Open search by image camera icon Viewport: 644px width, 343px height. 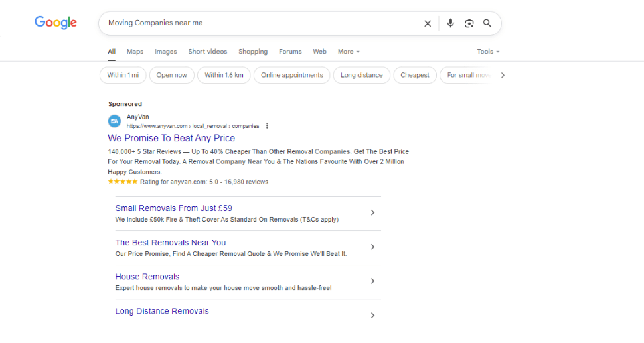click(469, 23)
